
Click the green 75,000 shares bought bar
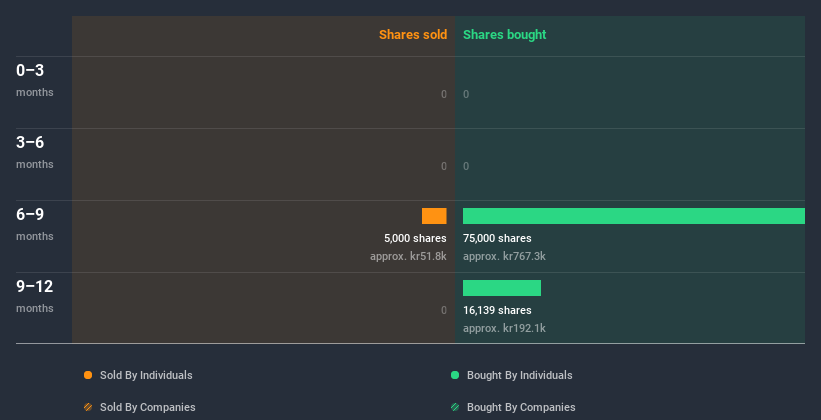(x=634, y=216)
